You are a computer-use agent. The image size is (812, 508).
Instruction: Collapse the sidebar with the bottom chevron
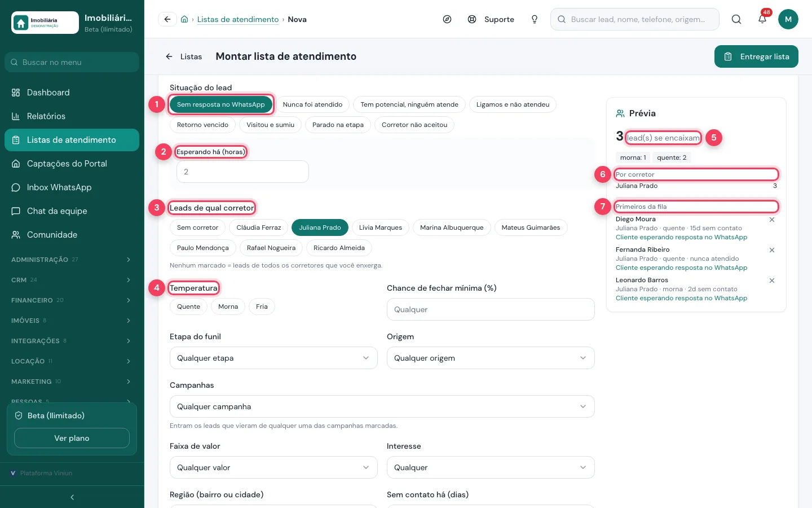[x=72, y=497]
